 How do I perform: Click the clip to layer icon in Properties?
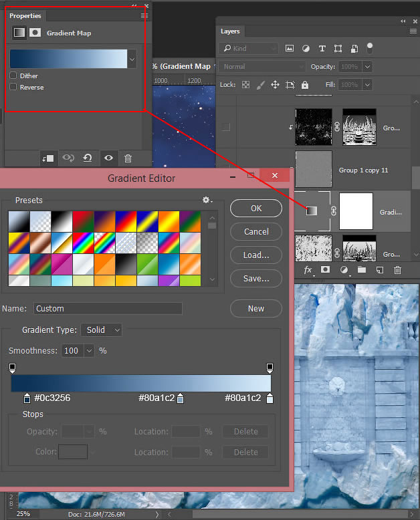[48, 158]
